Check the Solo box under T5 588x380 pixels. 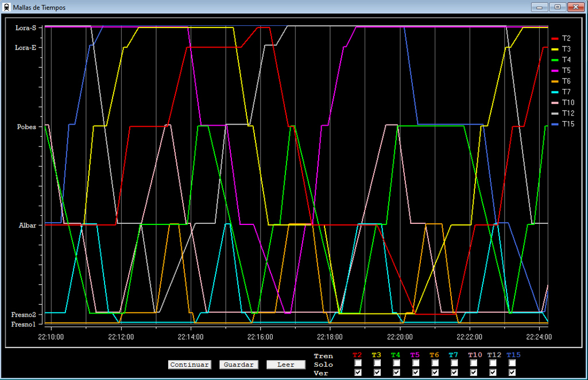click(x=416, y=363)
